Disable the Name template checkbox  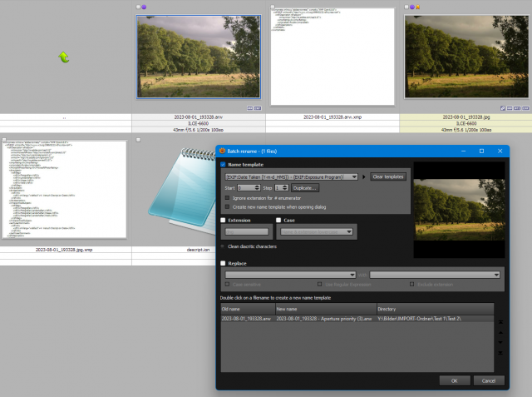(x=223, y=164)
